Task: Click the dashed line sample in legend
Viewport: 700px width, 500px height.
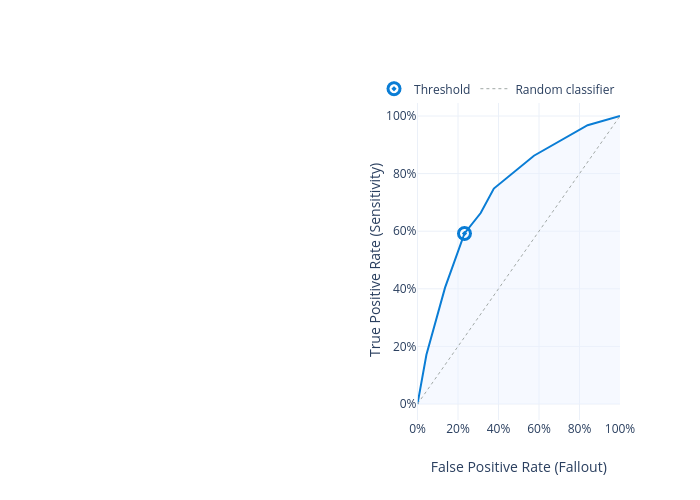Action: point(494,89)
